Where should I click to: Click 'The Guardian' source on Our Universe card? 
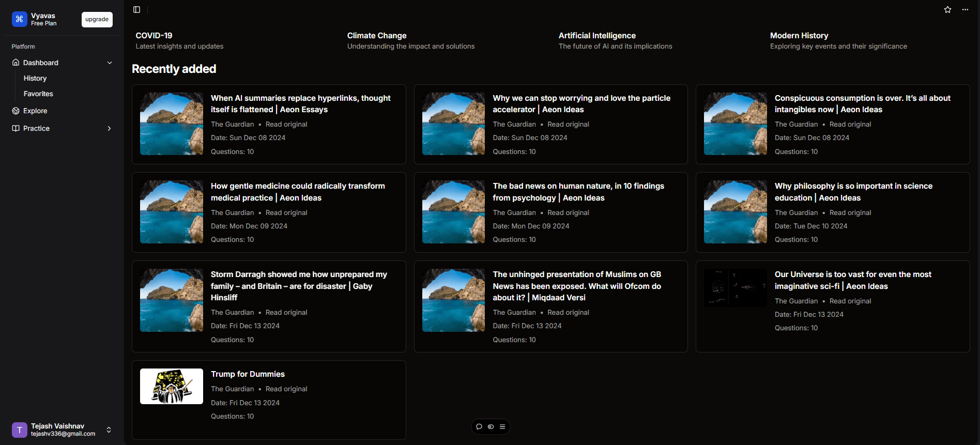click(796, 301)
